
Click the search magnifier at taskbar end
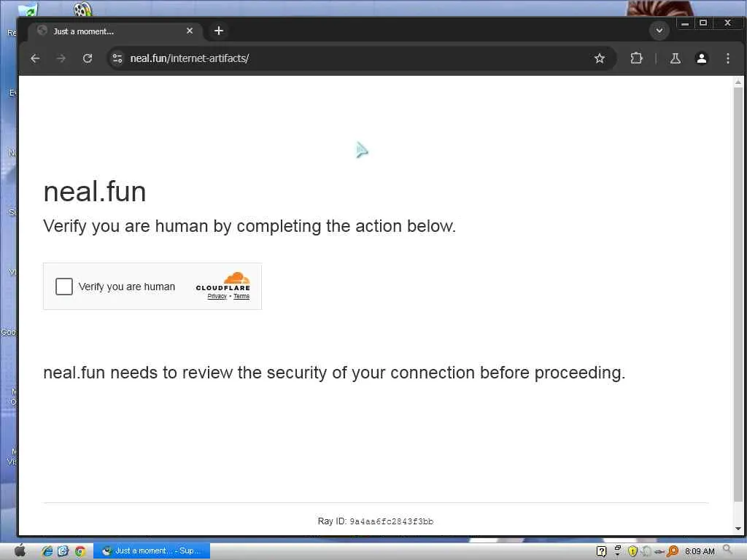click(x=727, y=551)
